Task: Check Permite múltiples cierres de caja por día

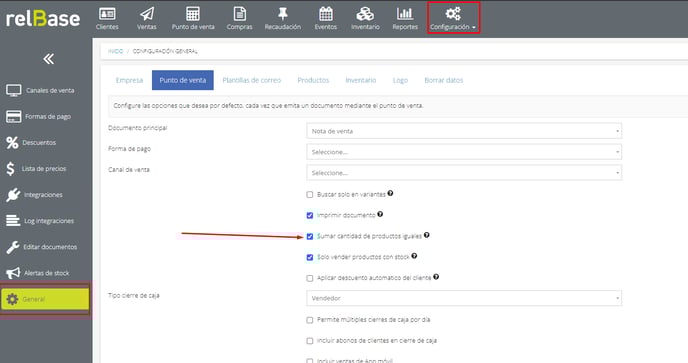Action: click(x=310, y=320)
